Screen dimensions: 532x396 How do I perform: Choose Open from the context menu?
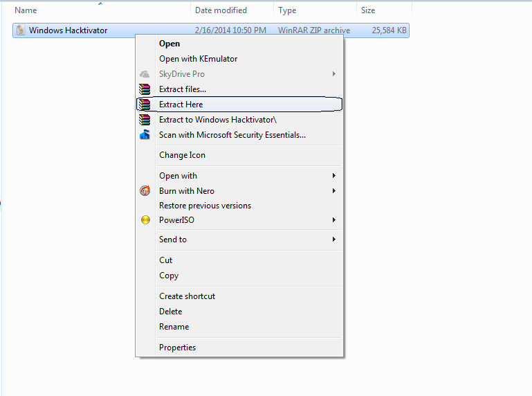pyautogui.click(x=239, y=44)
